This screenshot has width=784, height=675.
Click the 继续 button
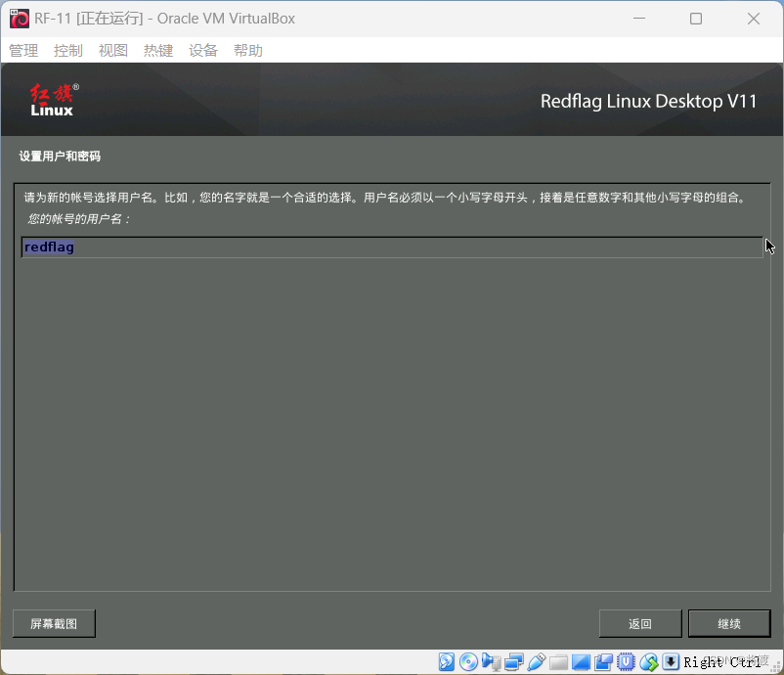tap(729, 623)
